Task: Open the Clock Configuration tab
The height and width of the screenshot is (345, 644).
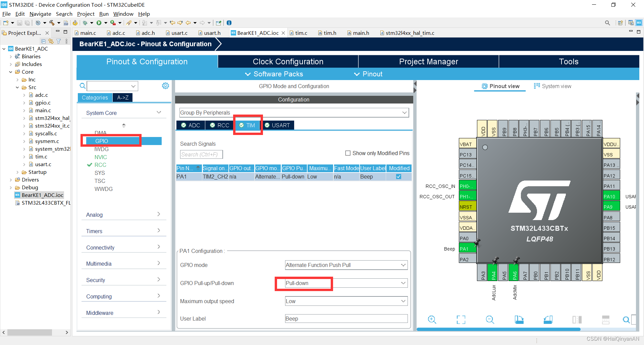Action: pos(288,62)
